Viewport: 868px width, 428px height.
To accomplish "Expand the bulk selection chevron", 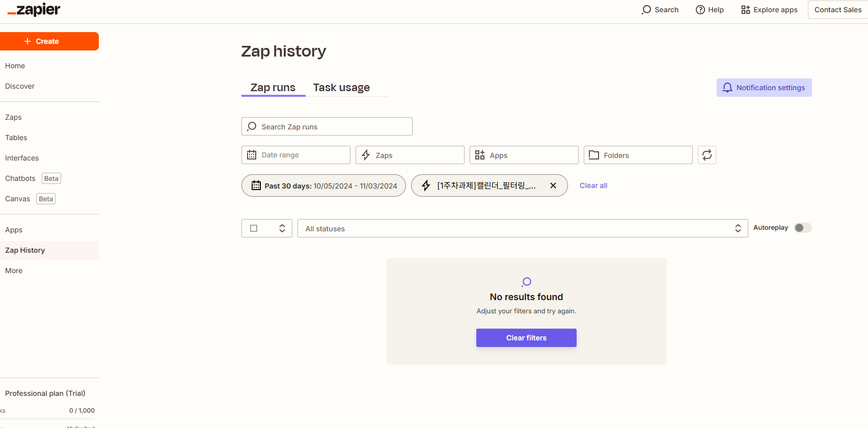I will click(282, 228).
